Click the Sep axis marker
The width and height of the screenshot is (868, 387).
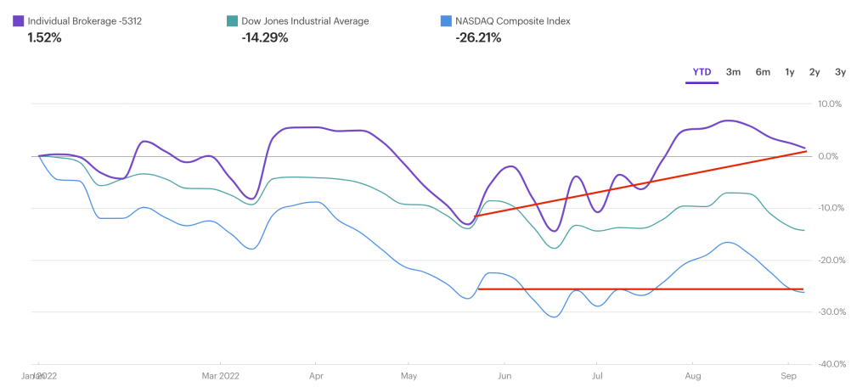click(x=788, y=374)
